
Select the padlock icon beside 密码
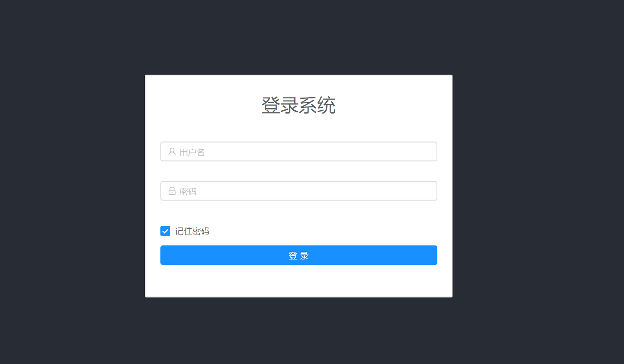coord(172,191)
